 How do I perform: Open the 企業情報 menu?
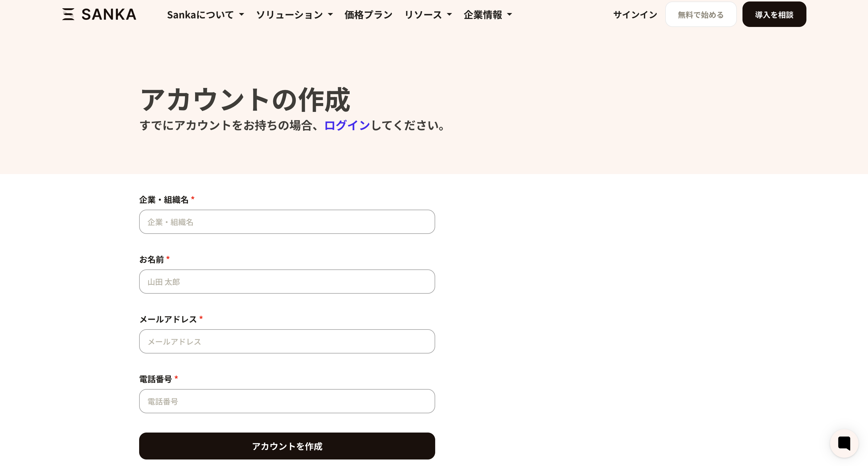[483, 15]
